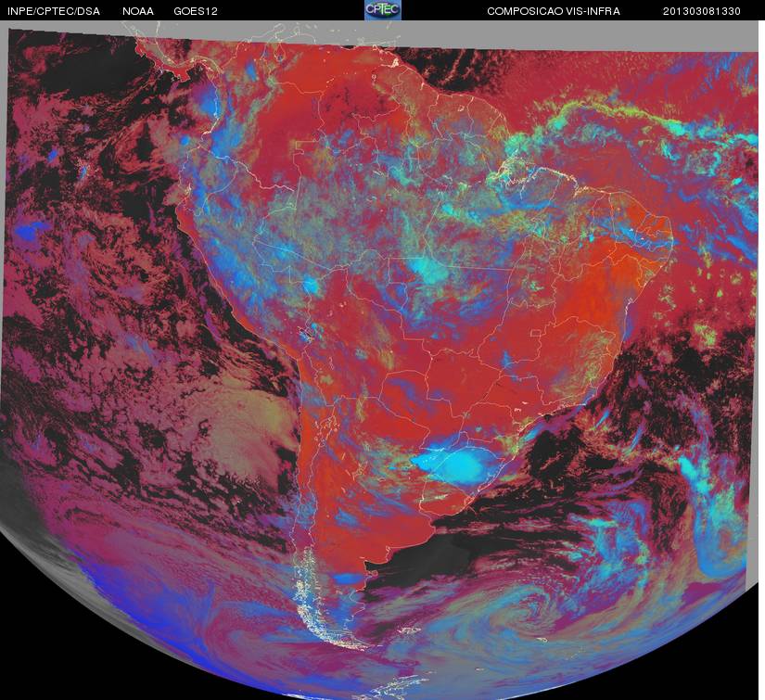Click the CPTEC logo in header
Image resolution: width=765 pixels, height=700 pixels.
[383, 10]
